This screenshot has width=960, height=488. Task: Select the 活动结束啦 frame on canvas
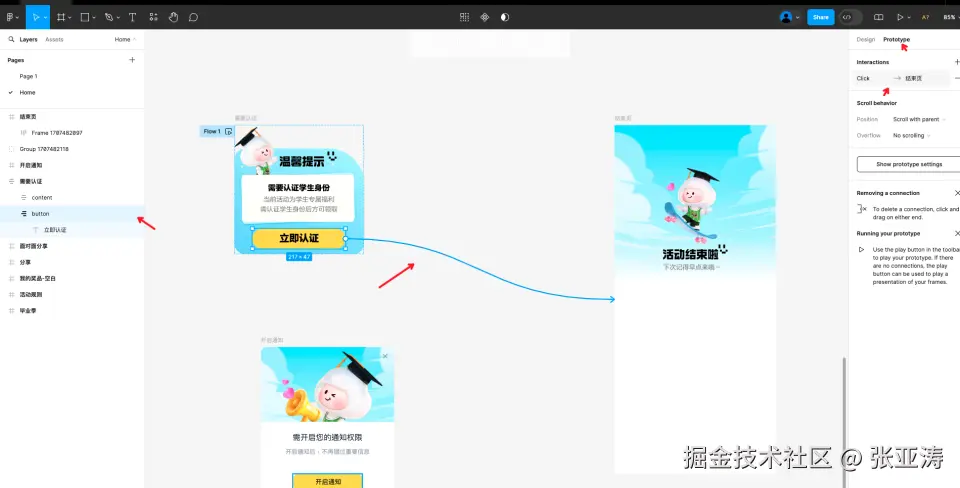point(695,299)
